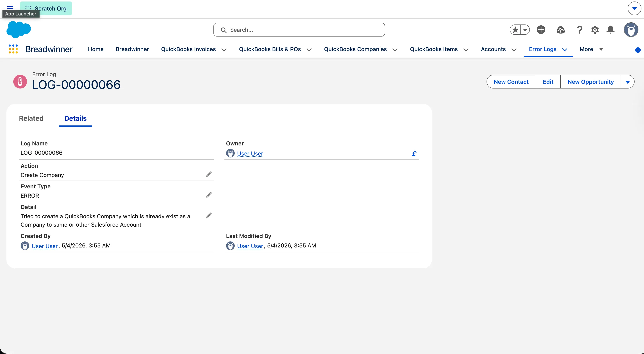Click the blue info icon in navigation bar
Image resolution: width=644 pixels, height=354 pixels.
pos(638,50)
